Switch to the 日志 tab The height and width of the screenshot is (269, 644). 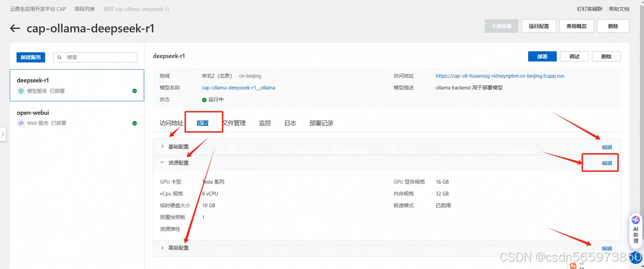coord(290,123)
